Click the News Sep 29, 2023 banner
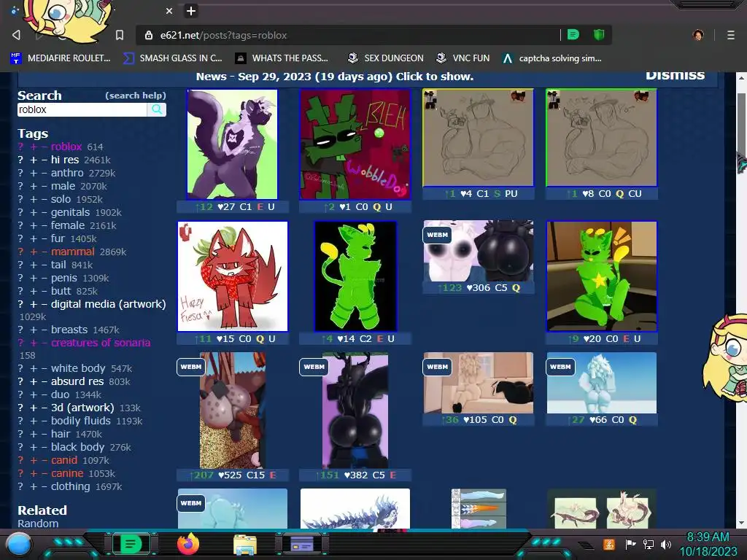The image size is (747, 560). 335,77
